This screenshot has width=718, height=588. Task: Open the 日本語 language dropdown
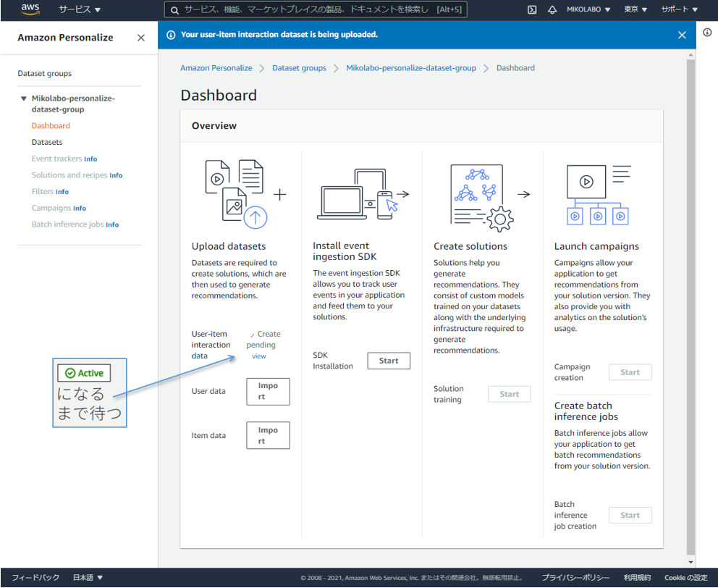(88, 577)
